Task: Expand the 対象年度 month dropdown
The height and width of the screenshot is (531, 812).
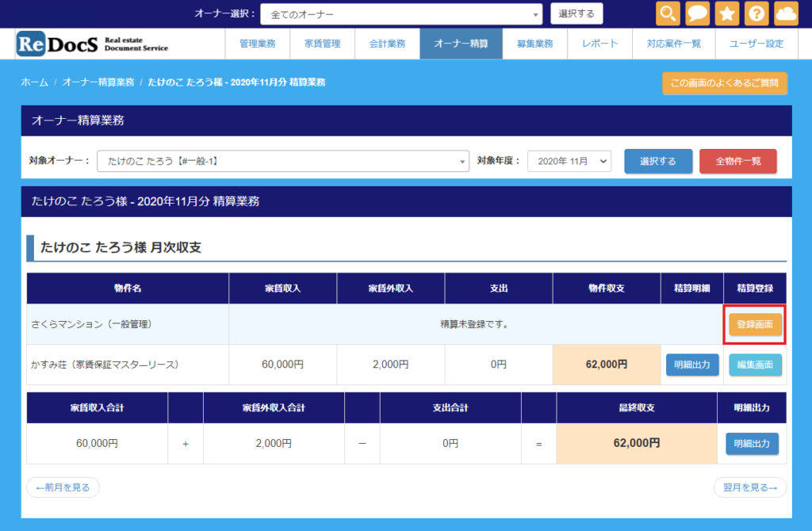Action: (x=569, y=161)
